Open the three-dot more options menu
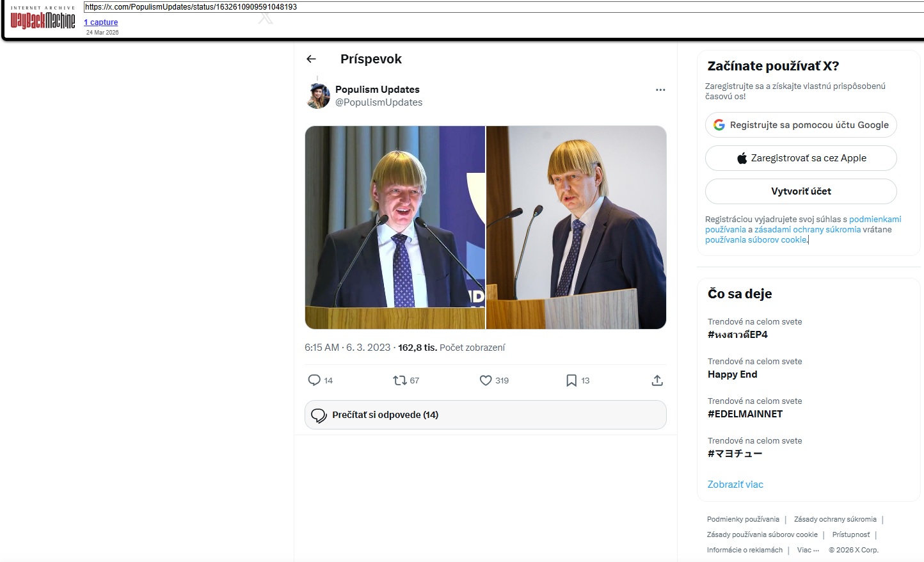Screen dimensions: 924x562 pos(660,90)
